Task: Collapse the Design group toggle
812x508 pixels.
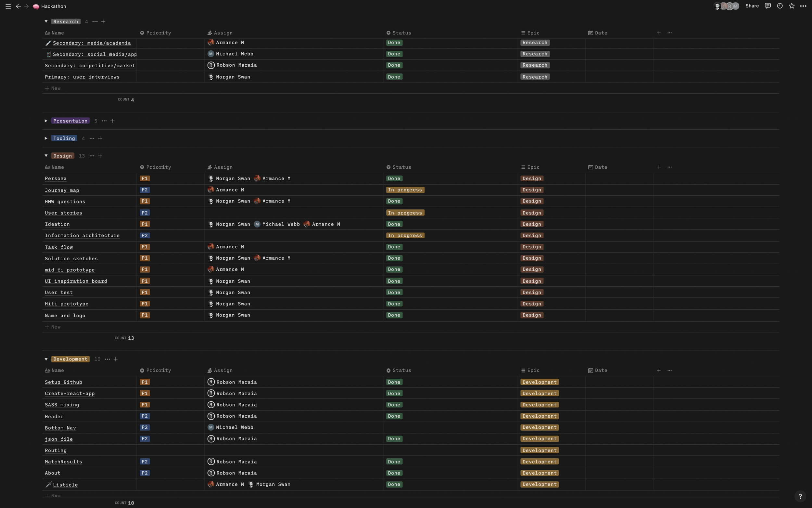Action: [x=46, y=156]
